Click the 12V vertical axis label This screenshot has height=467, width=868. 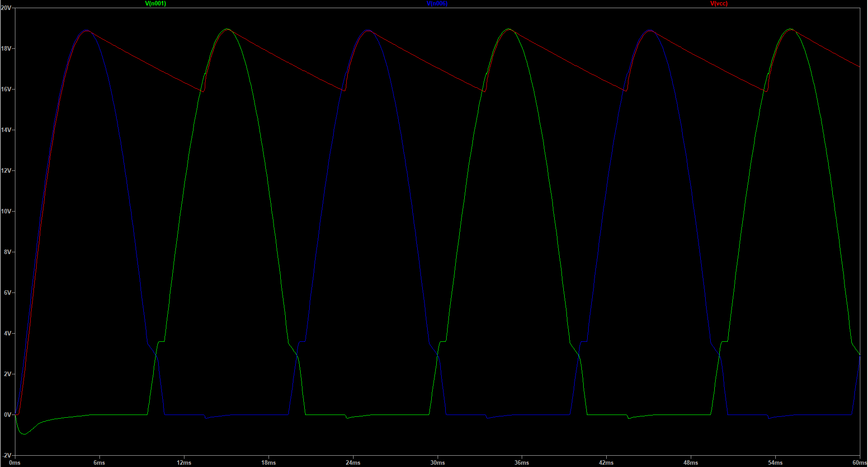(6, 170)
